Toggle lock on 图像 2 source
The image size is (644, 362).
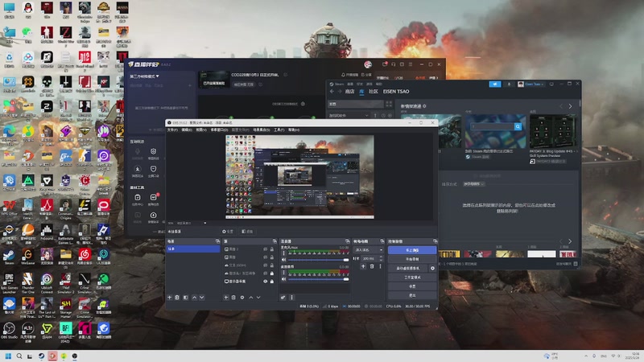(272, 249)
